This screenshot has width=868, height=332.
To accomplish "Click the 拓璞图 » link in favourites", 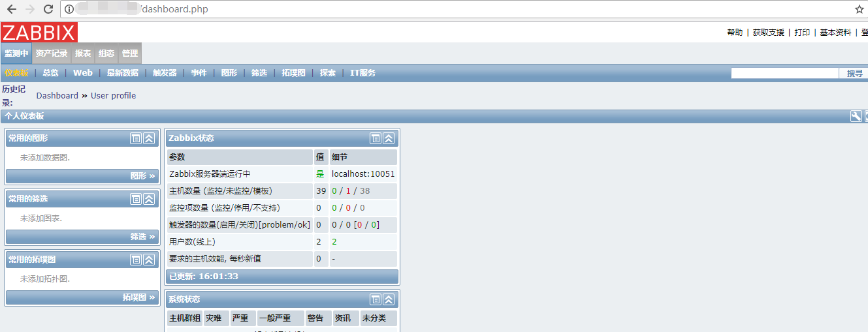I will (x=139, y=297).
